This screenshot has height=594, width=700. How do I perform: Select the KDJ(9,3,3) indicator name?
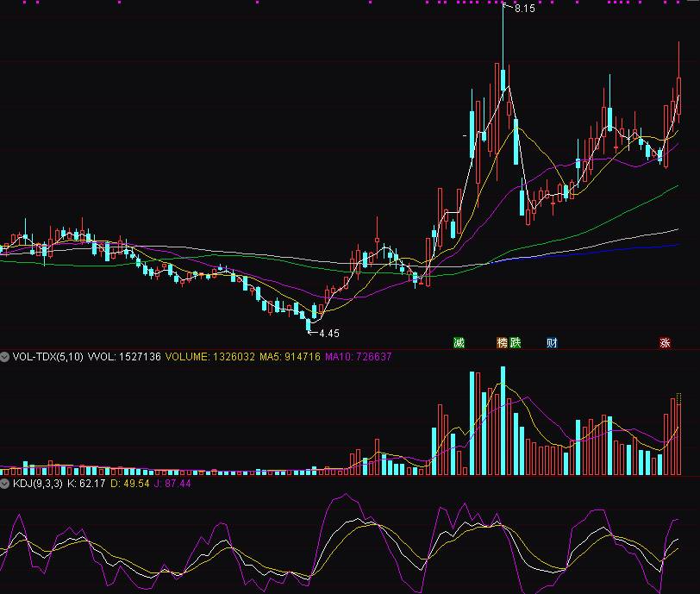[x=37, y=484]
